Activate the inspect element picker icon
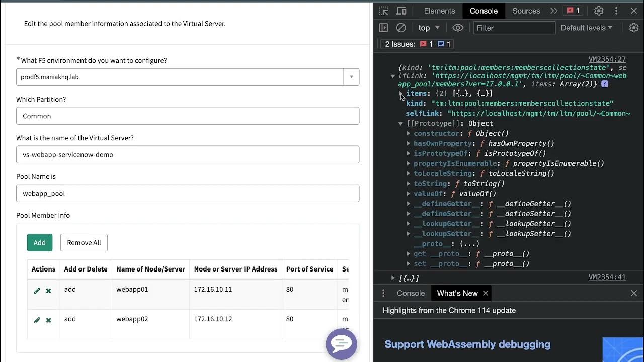This screenshot has width=644, height=362. [x=384, y=11]
